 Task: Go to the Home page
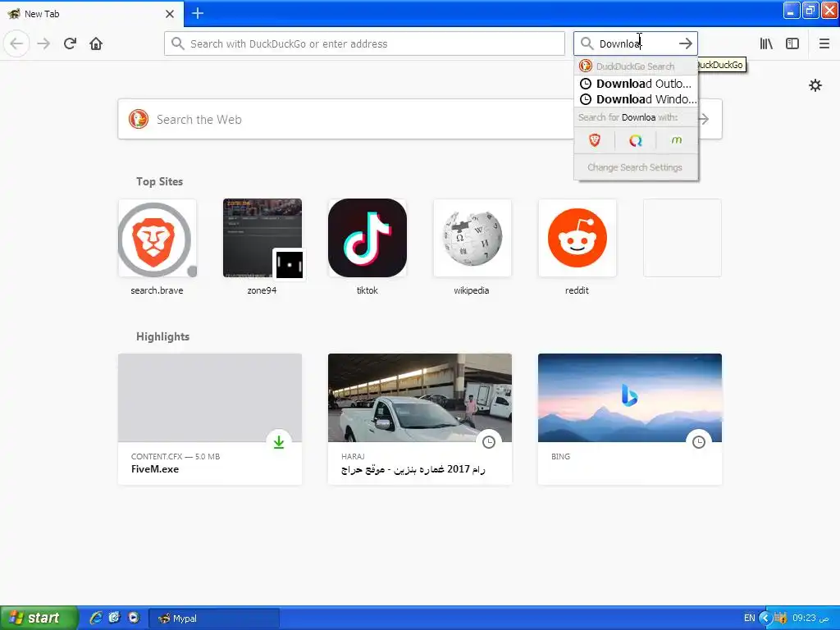pos(96,43)
